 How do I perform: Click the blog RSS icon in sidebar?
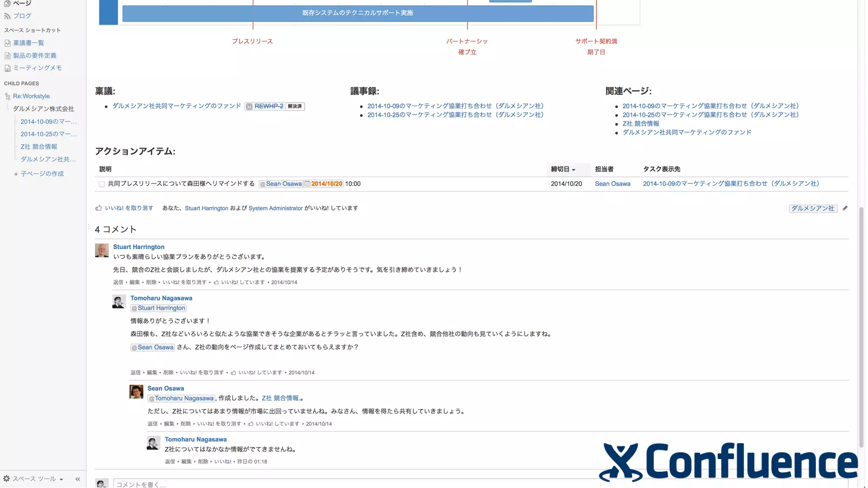click(x=7, y=16)
